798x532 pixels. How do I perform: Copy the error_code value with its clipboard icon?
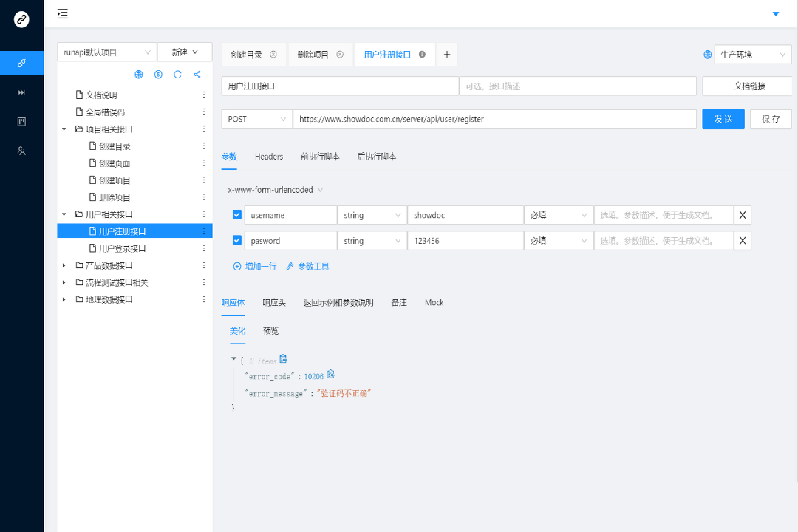(330, 375)
